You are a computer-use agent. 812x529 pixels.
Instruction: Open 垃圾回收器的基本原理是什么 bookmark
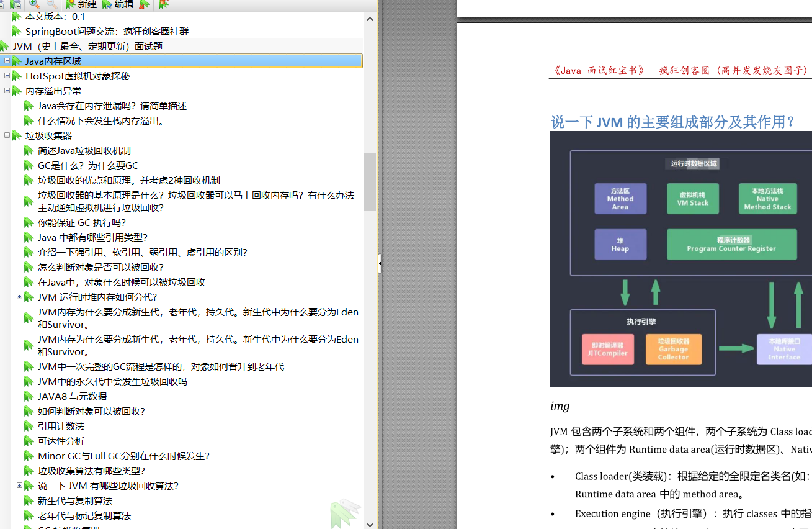[196, 201]
